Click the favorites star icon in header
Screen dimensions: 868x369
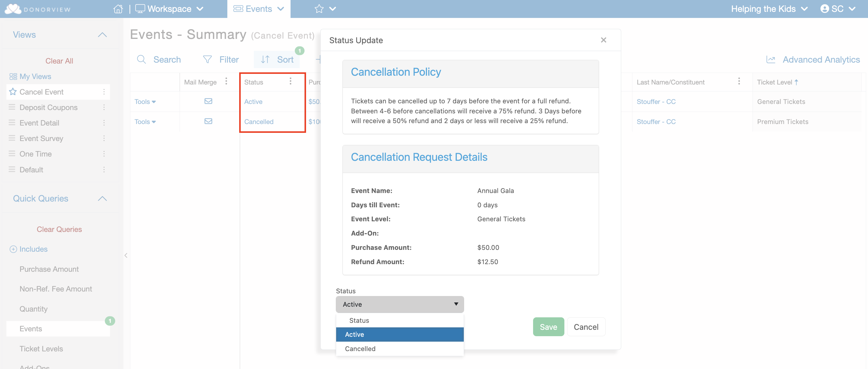[x=319, y=9]
